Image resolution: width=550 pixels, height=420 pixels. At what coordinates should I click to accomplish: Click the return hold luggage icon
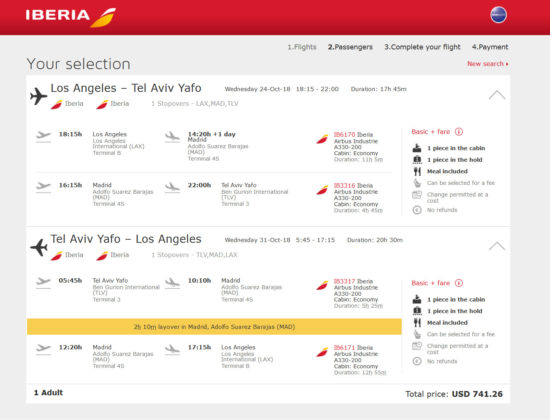[x=417, y=311]
